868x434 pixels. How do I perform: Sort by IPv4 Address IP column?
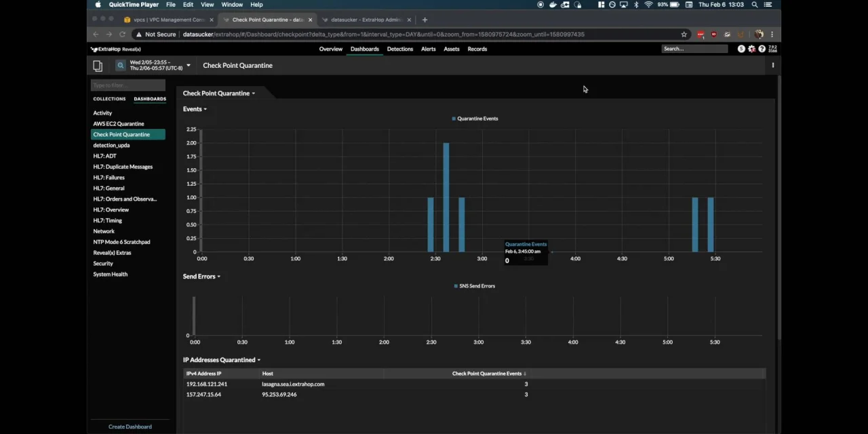[x=204, y=374]
